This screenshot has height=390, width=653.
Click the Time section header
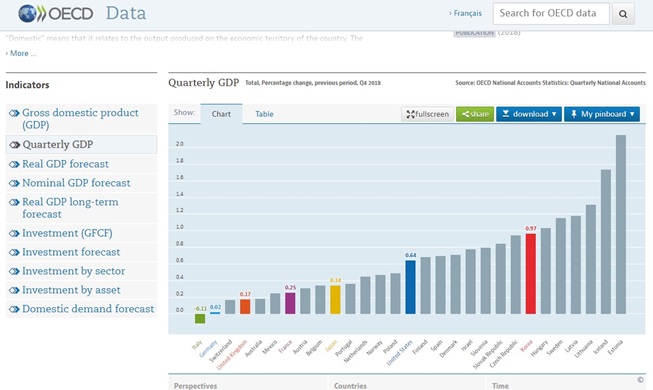pyautogui.click(x=500, y=386)
